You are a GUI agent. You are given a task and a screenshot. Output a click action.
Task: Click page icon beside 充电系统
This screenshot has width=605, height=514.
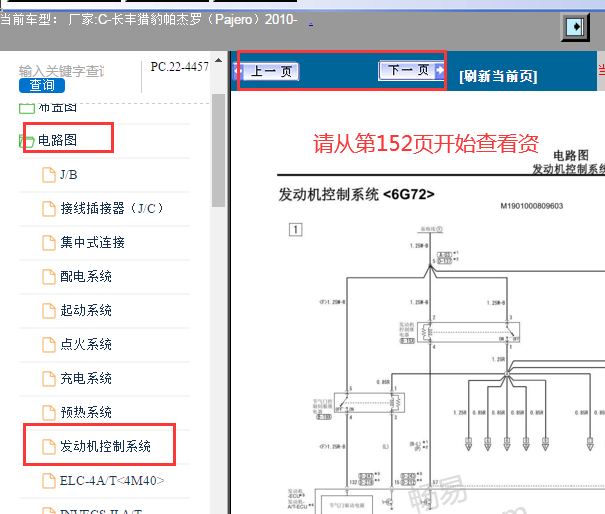tap(49, 379)
